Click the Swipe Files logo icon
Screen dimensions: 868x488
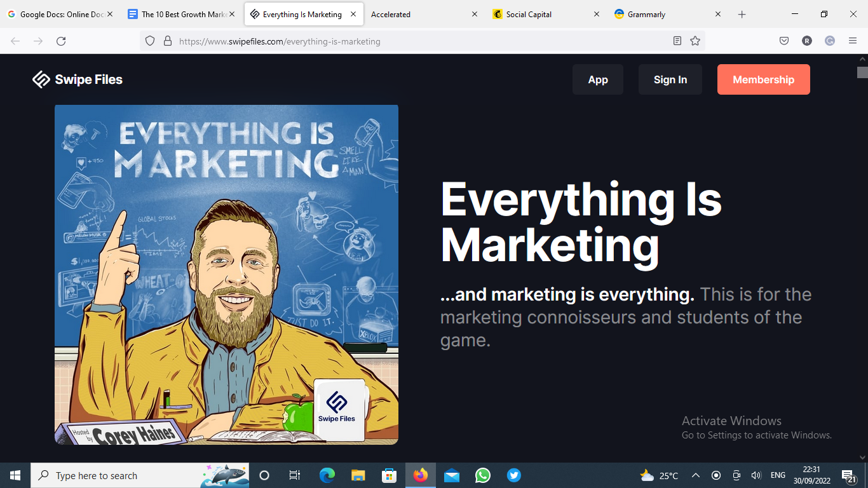click(x=41, y=79)
